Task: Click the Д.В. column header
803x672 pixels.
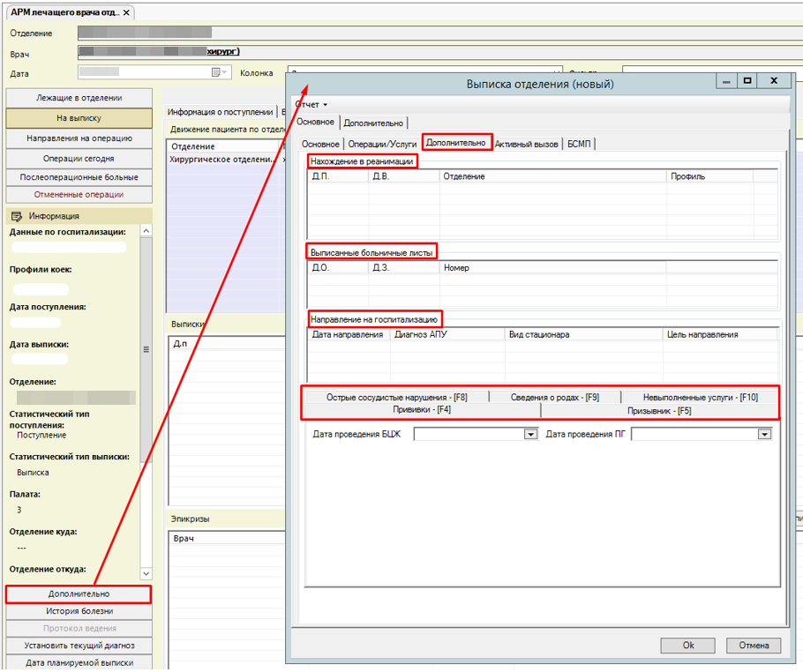Action: [404, 176]
